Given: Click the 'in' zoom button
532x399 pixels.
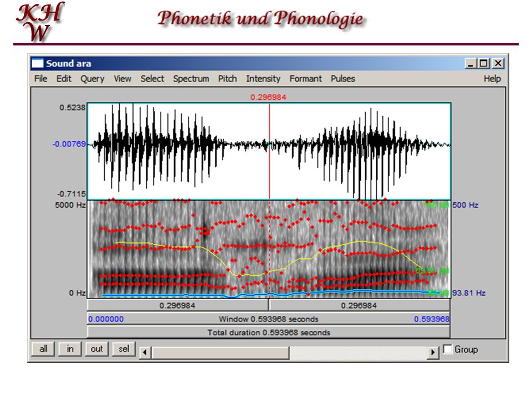Looking at the screenshot, I should coord(70,349).
